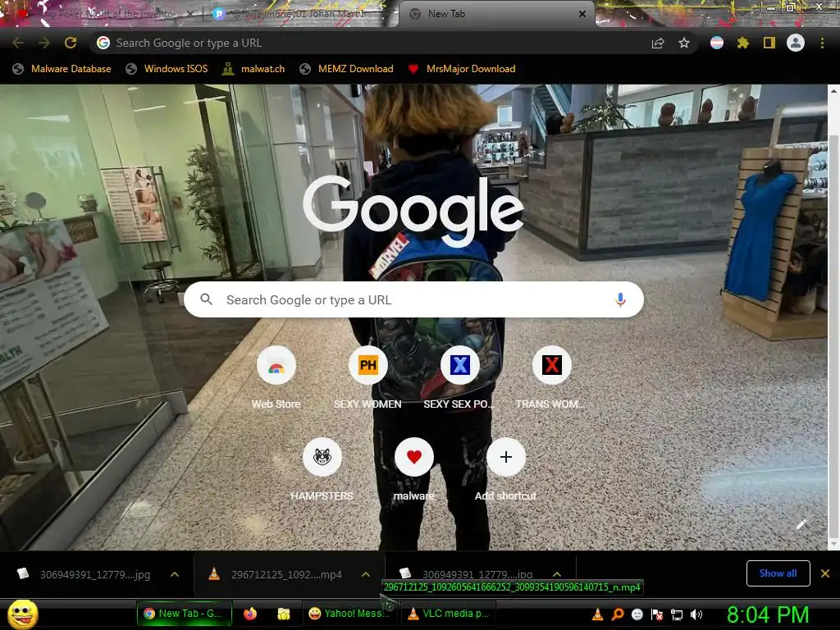Open the volume speaker tray icon
Screen dimensions: 840x630
pyautogui.click(x=696, y=614)
